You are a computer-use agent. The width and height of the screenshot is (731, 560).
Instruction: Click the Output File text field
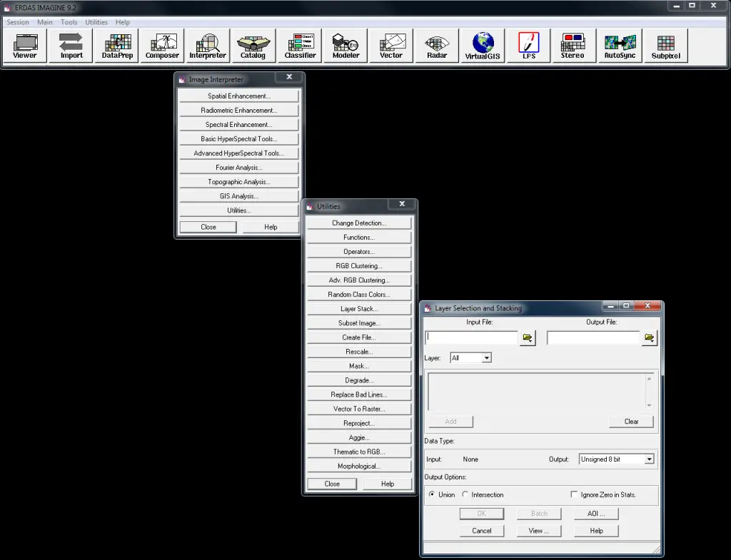coord(593,337)
